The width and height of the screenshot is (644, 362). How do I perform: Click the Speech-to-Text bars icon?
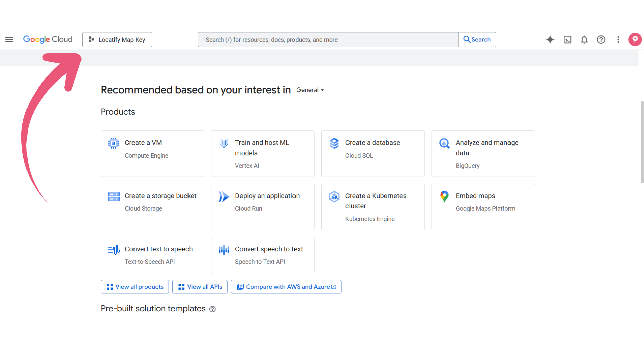(x=224, y=250)
